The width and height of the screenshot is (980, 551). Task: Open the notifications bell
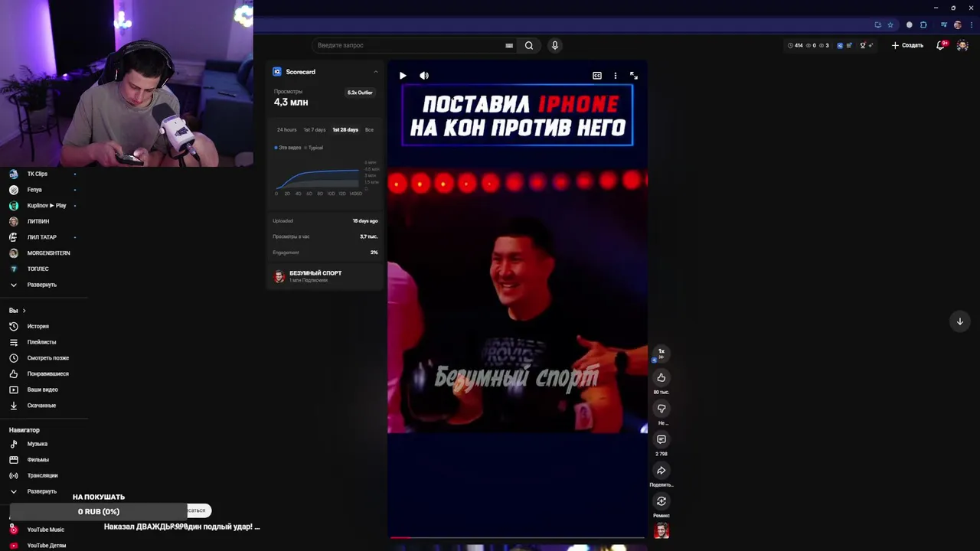[x=941, y=45]
